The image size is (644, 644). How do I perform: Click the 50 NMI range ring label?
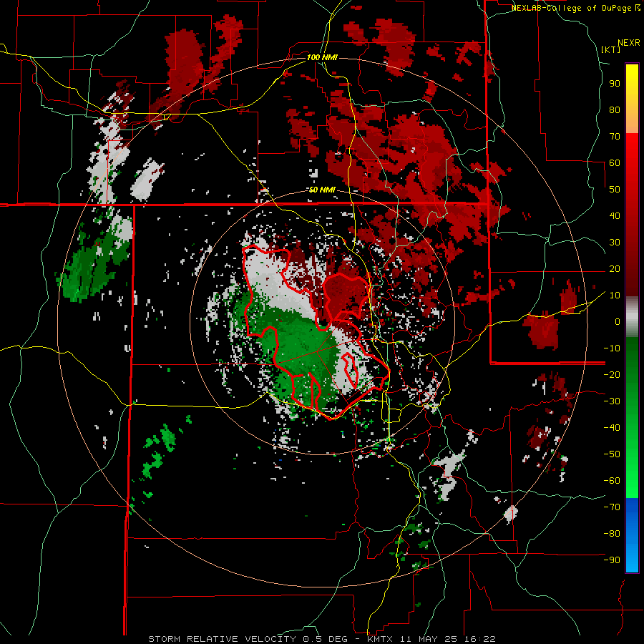coord(322,190)
